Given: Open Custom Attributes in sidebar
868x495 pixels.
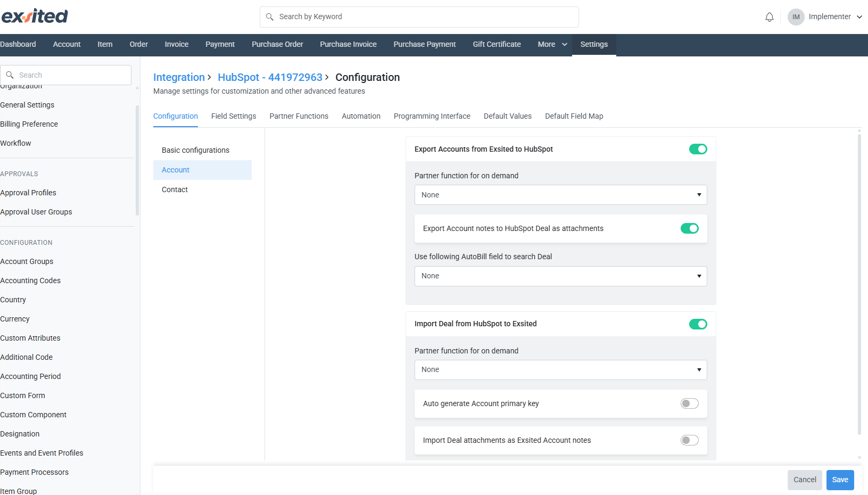Looking at the screenshot, I should tap(30, 338).
